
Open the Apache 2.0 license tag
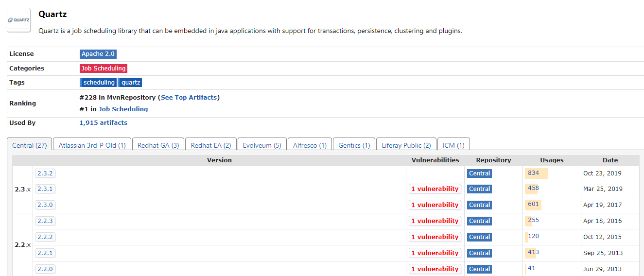click(x=98, y=54)
